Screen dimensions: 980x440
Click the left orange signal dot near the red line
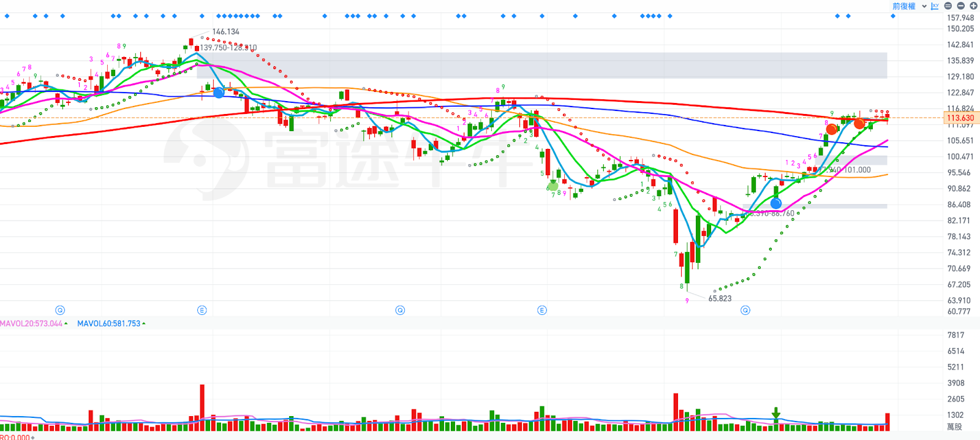pos(832,129)
